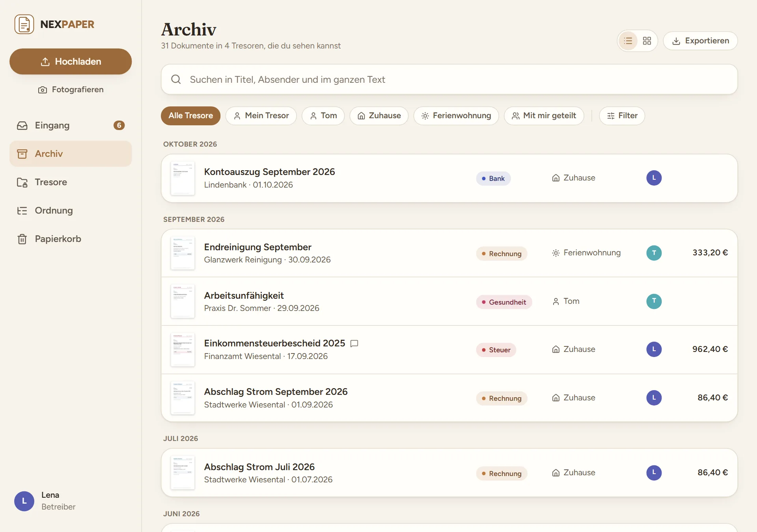Viewport: 757px width, 532px height.
Task: Open the Eingang inbox
Action: (71, 125)
